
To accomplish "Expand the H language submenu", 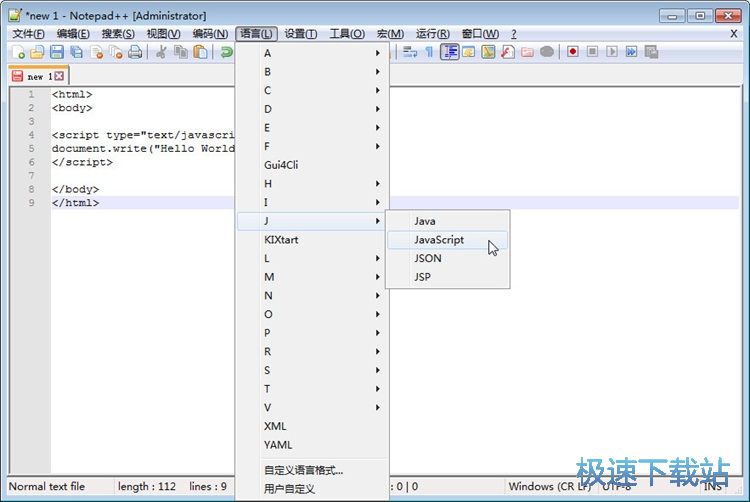I will 313,184.
